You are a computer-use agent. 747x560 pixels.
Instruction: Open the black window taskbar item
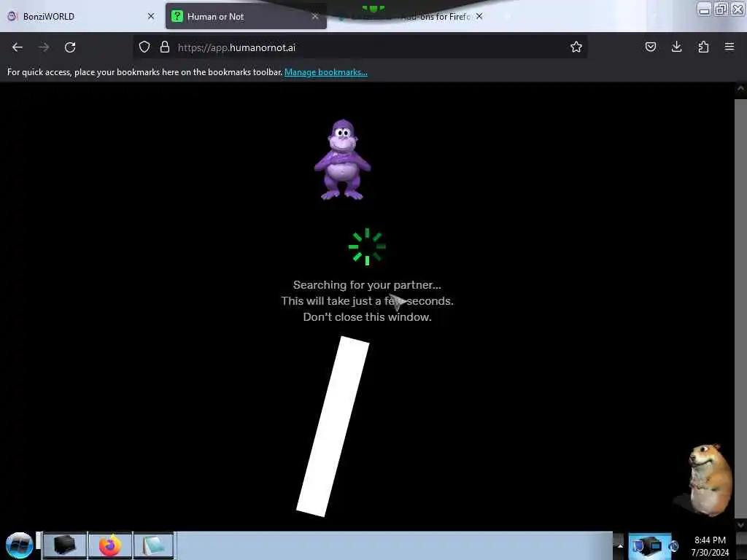coord(65,545)
